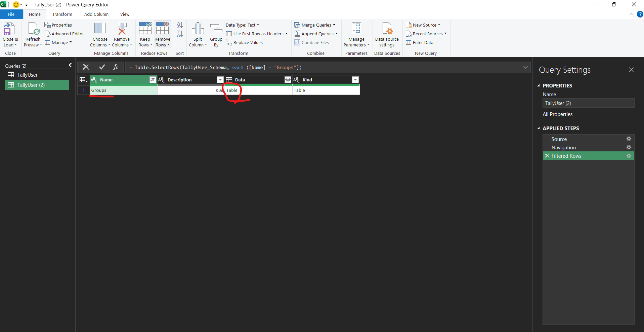
Task: Collapse the Properties section in Query Settings
Action: pyautogui.click(x=539, y=86)
